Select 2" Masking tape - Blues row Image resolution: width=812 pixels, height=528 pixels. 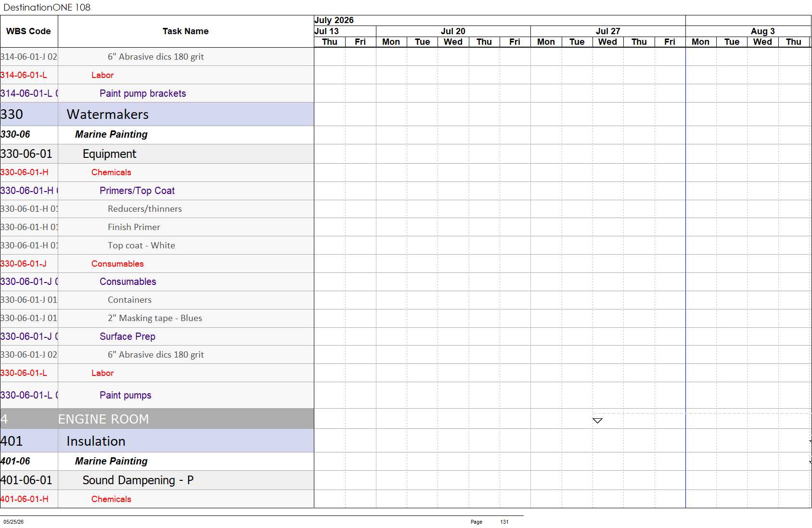[x=157, y=318]
